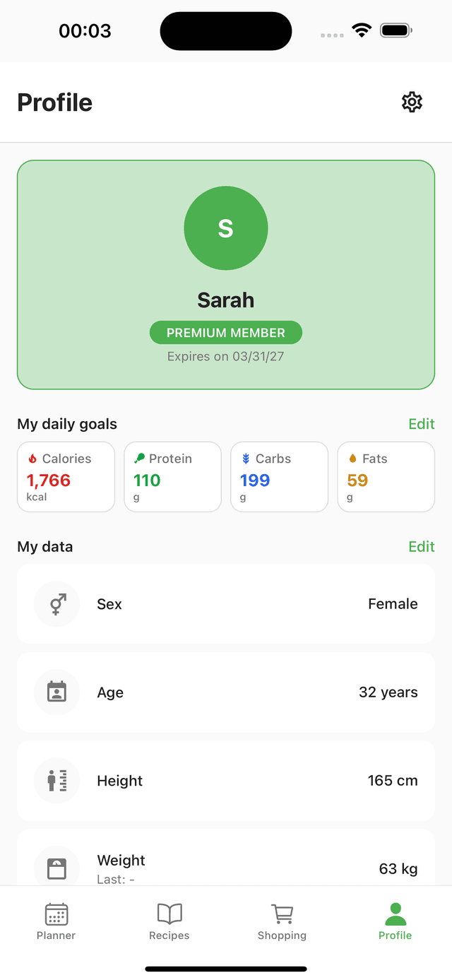
Task: Edit the My data section
Action: click(422, 547)
